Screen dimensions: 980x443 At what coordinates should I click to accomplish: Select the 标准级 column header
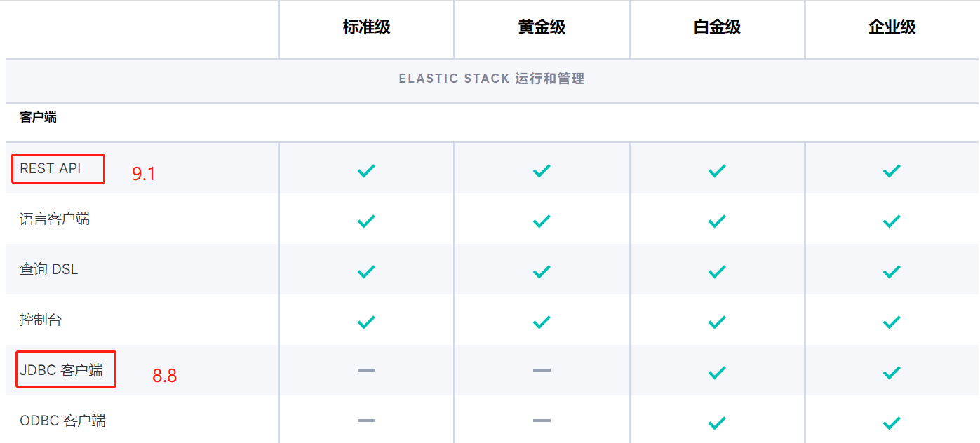(x=366, y=27)
